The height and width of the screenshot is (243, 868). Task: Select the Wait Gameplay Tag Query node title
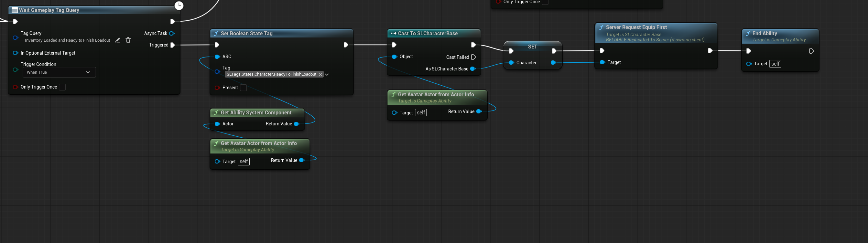49,10
